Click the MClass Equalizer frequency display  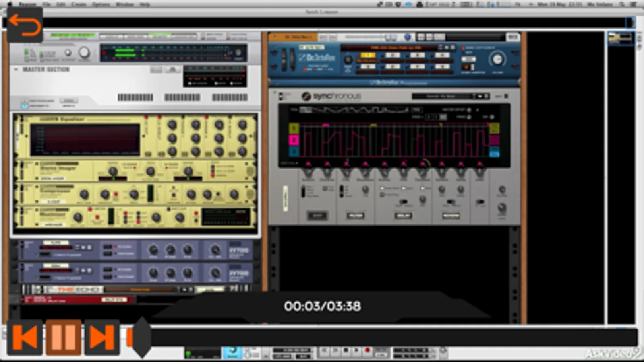click(86, 139)
